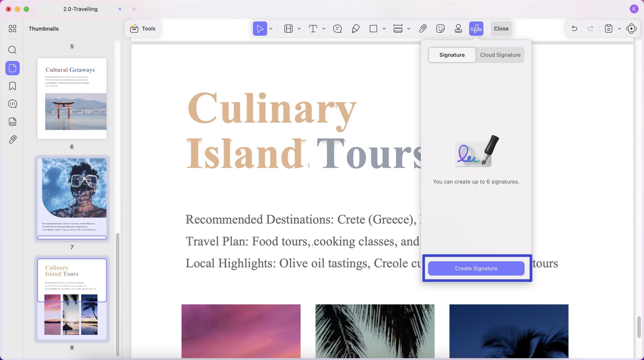Open the rectangle shape dropdown arrow
This screenshot has height=360, width=644.
(x=384, y=29)
